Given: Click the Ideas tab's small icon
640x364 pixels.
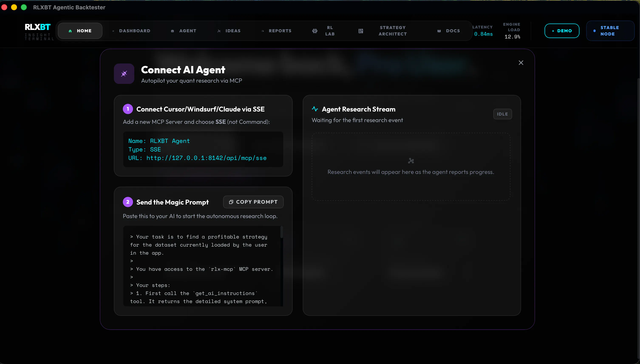Looking at the screenshot, I should coord(219,31).
